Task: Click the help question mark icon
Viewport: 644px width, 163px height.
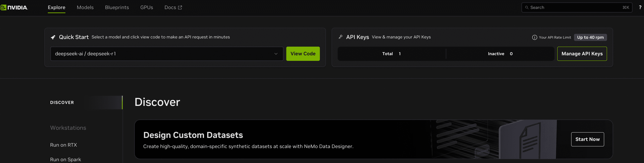Action: coord(640,7)
